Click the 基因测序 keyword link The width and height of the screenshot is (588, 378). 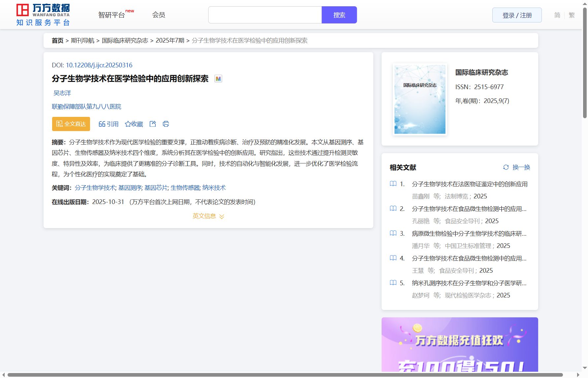tap(130, 188)
